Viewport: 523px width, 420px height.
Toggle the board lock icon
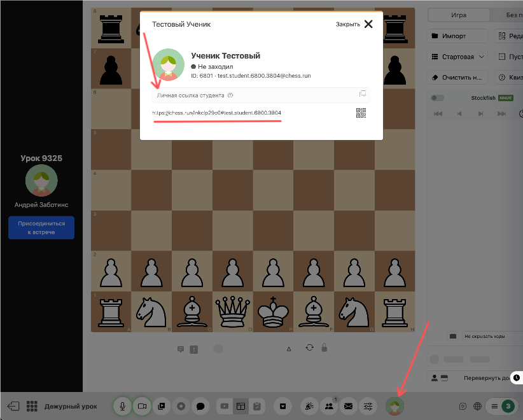[324, 347]
